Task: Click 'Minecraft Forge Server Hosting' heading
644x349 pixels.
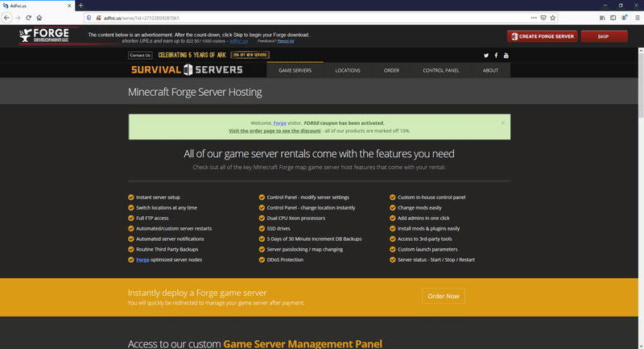Action: [195, 92]
